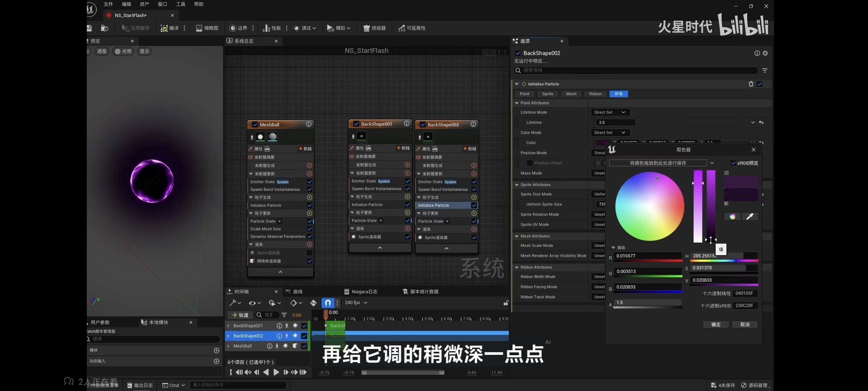The height and width of the screenshot is (391, 868).
Task: Toggle the magnet snapping icon in the timeline
Action: click(x=328, y=303)
